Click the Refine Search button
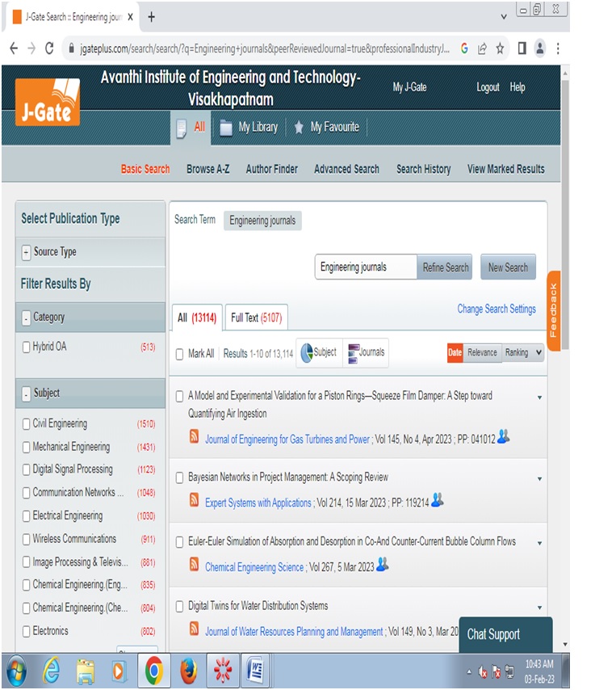Screen dimensions: 616x690 445,267
